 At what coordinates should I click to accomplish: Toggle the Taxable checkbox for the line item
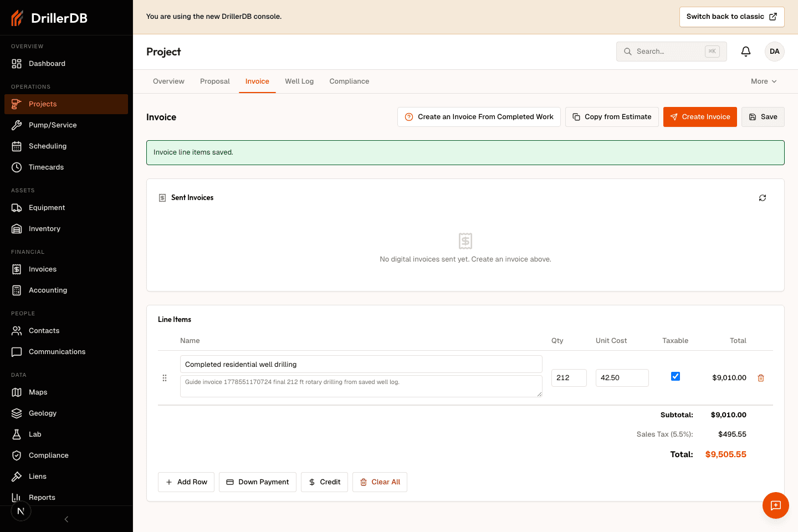click(676, 376)
